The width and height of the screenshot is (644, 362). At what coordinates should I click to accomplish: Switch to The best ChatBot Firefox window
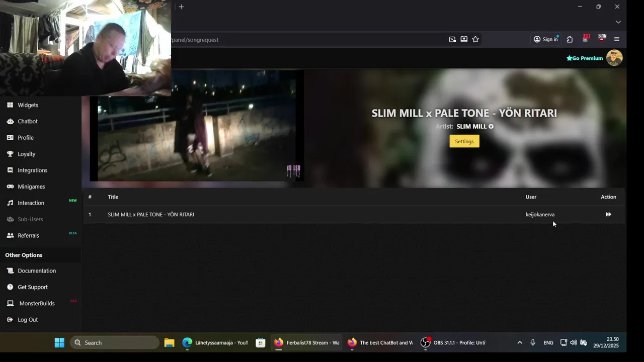tap(380, 343)
